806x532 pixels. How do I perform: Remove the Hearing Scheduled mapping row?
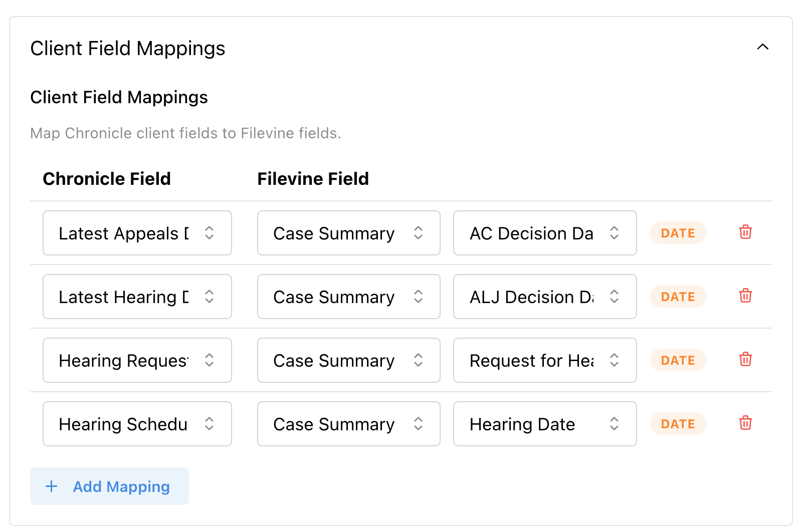(x=745, y=423)
